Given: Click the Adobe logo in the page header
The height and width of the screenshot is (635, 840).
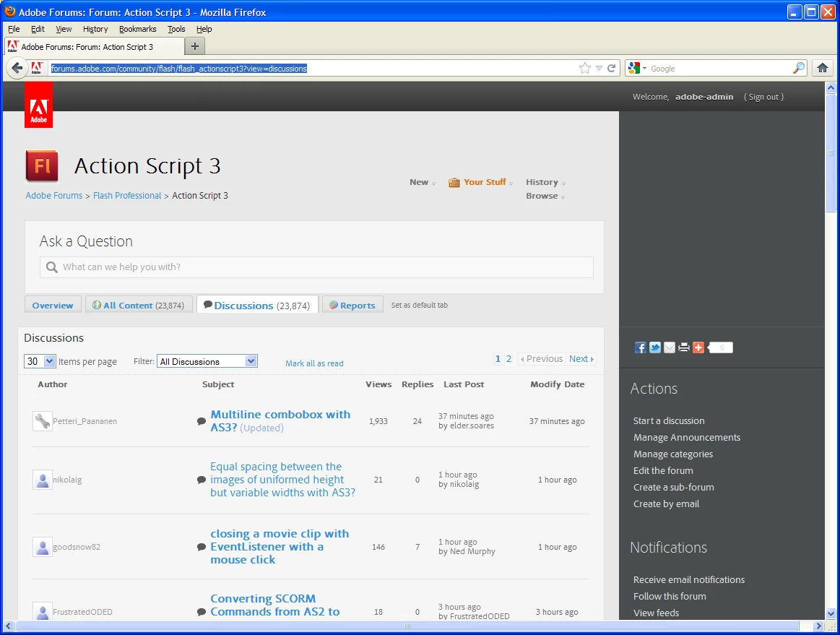Looking at the screenshot, I should coord(38,105).
